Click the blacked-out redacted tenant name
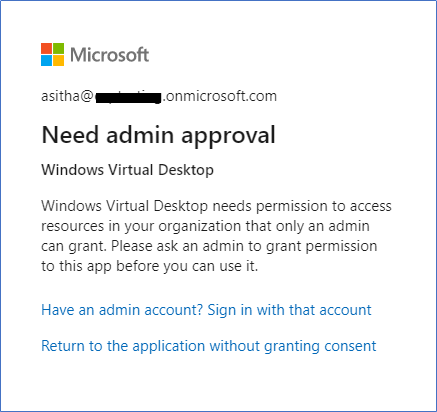The height and width of the screenshot is (412, 437). coord(128,98)
